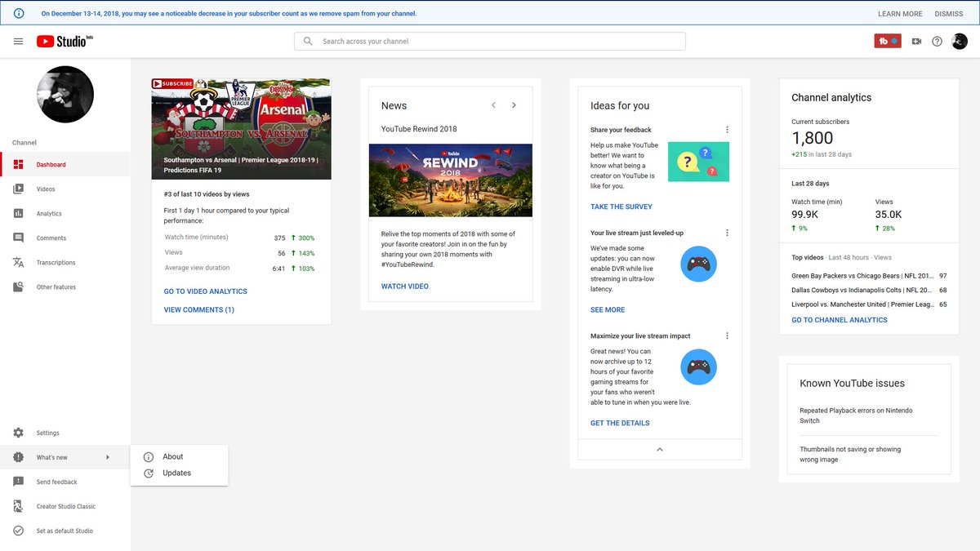Open the Southampton vs Arsenal video thumbnail
The height and width of the screenshot is (551, 980).
[x=241, y=129]
